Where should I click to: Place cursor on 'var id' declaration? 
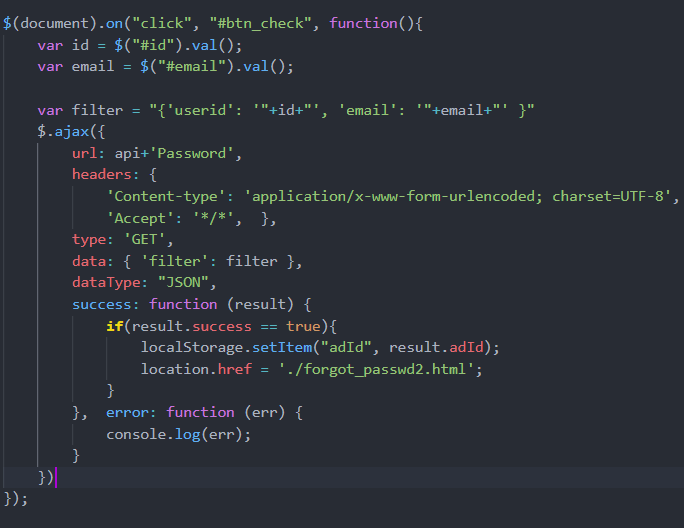pos(63,45)
